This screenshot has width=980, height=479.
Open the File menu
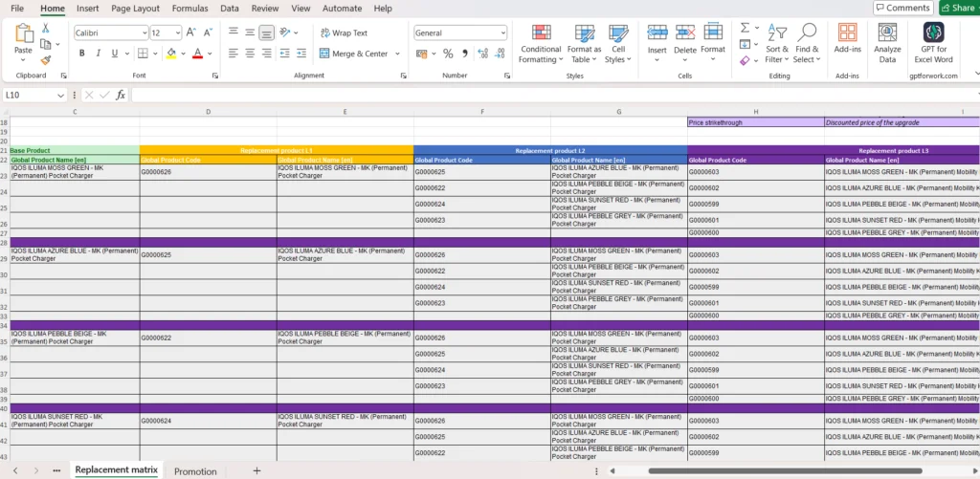click(17, 8)
